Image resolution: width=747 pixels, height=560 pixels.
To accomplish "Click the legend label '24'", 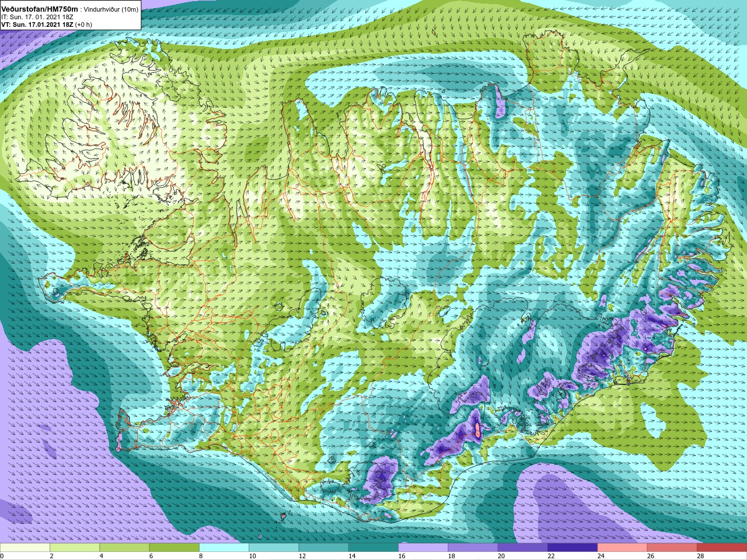I will pyautogui.click(x=601, y=556).
